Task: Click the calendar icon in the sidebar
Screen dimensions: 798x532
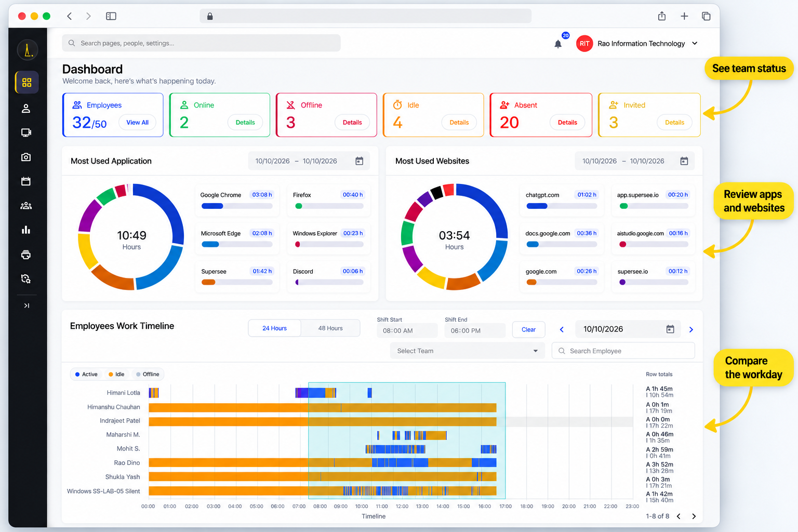Action: [26, 181]
